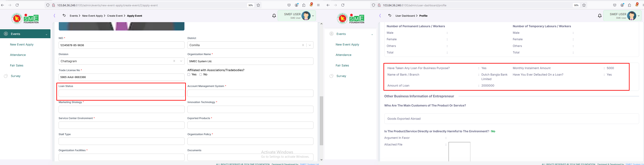Focus the NID input field

click(122, 45)
